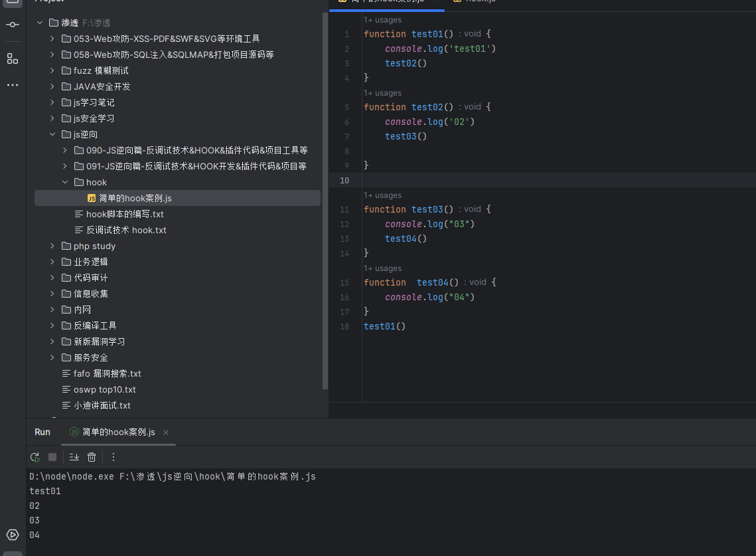This screenshot has height=556, width=756.
Task: Stop the running process
Action: pyautogui.click(x=52, y=457)
